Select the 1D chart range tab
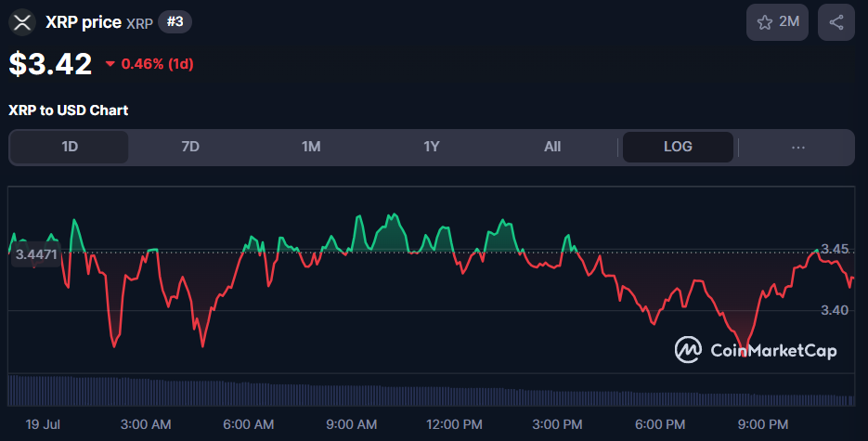 click(70, 147)
